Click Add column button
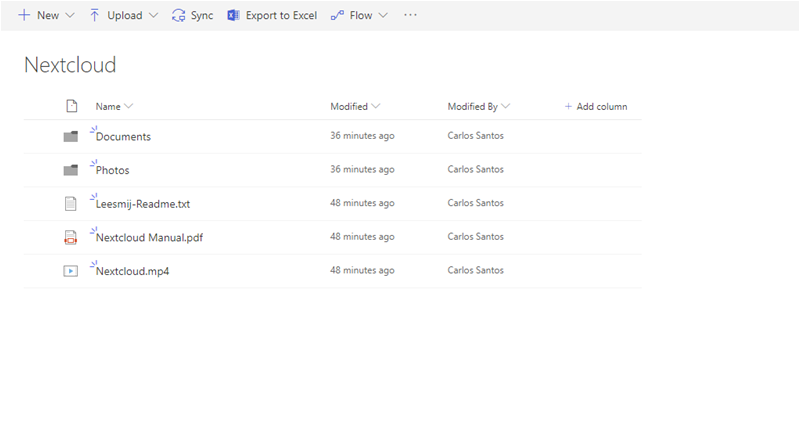 point(596,106)
